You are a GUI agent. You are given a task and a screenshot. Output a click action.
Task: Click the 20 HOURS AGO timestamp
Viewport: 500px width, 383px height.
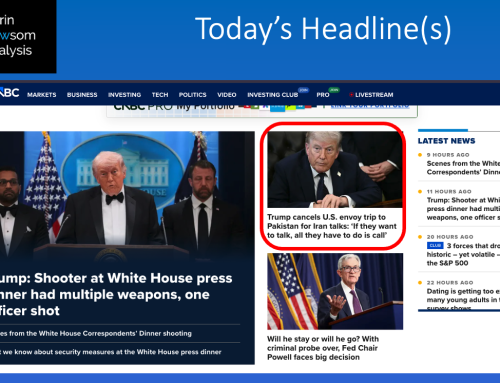coord(450,237)
